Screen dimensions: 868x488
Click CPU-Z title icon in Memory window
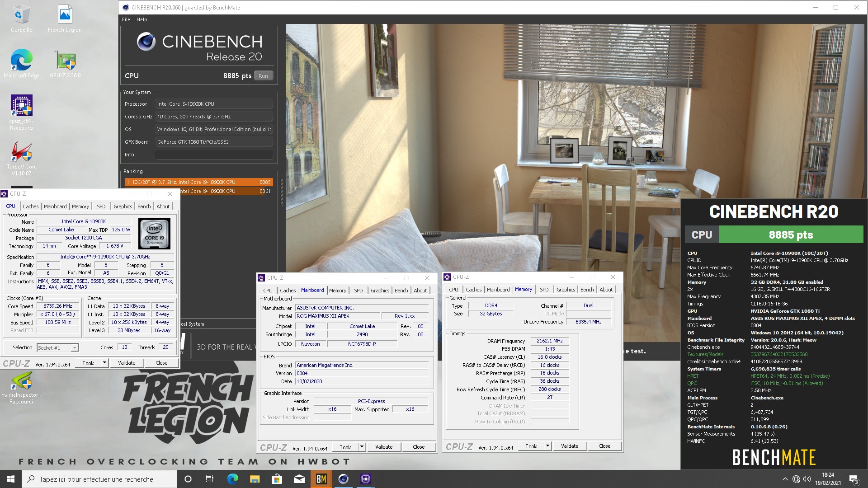click(x=447, y=277)
